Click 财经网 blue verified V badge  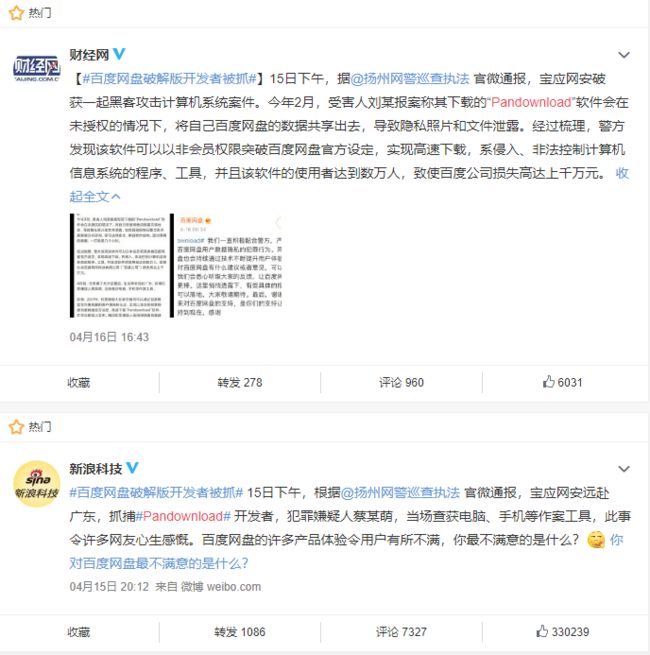click(x=119, y=53)
